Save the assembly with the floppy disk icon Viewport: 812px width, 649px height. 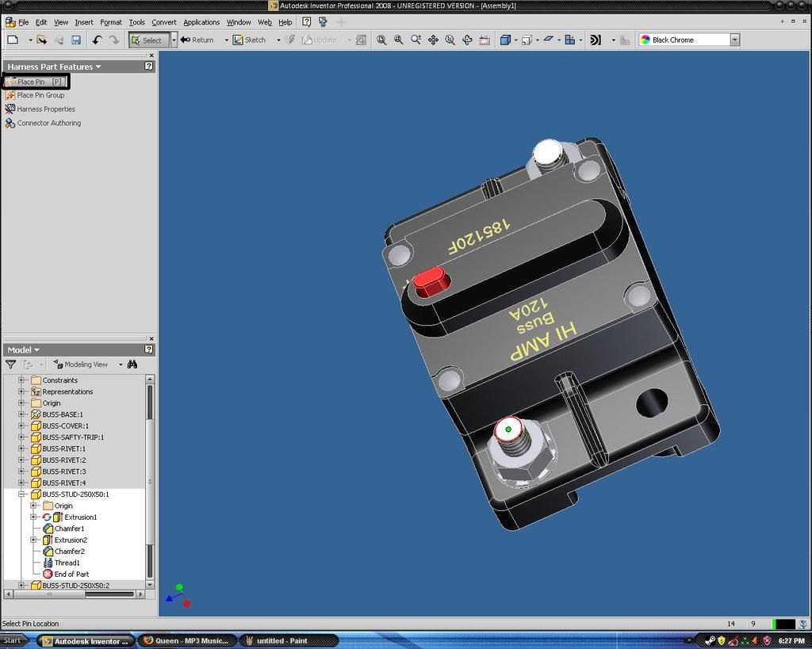pyautogui.click(x=76, y=40)
